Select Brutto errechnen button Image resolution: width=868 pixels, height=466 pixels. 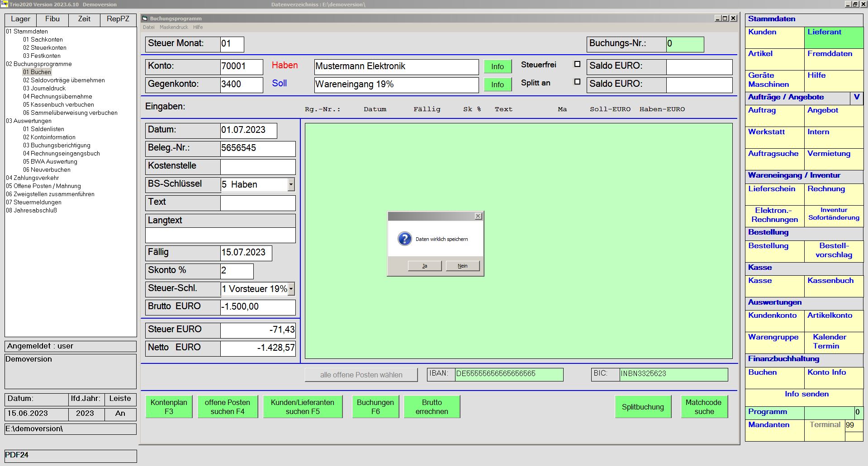[432, 407]
